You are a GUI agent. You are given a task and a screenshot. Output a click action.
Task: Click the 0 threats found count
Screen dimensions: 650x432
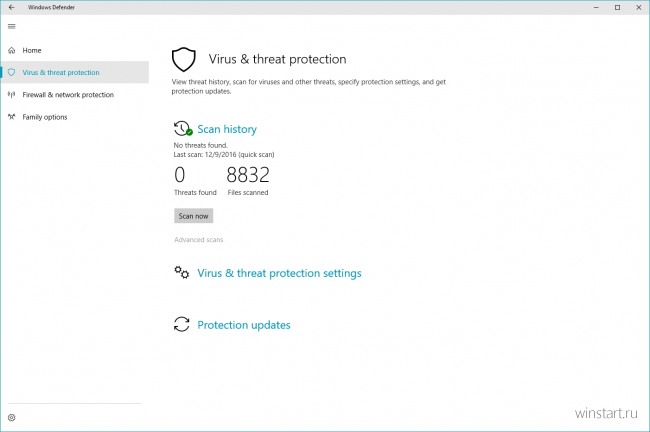click(x=179, y=175)
